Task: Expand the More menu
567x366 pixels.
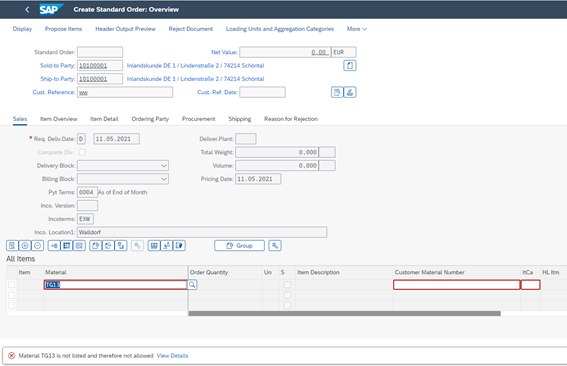Action: (357, 29)
